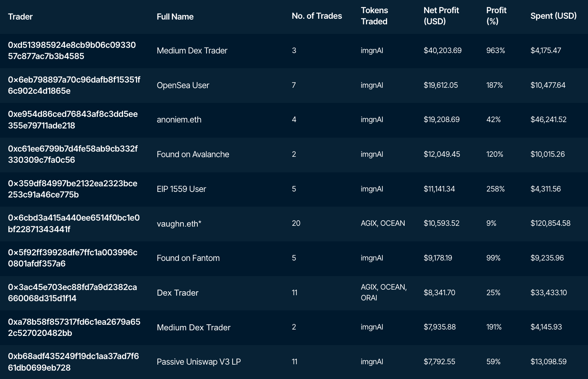This screenshot has width=588, height=379.
Task: Click the Trader column header
Action: (20, 17)
